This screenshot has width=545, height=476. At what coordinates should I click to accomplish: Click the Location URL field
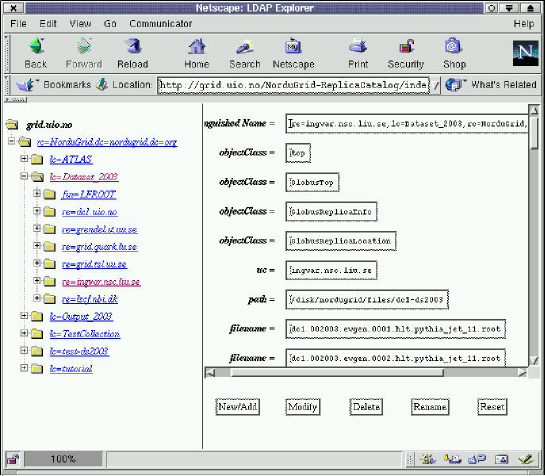(294, 85)
